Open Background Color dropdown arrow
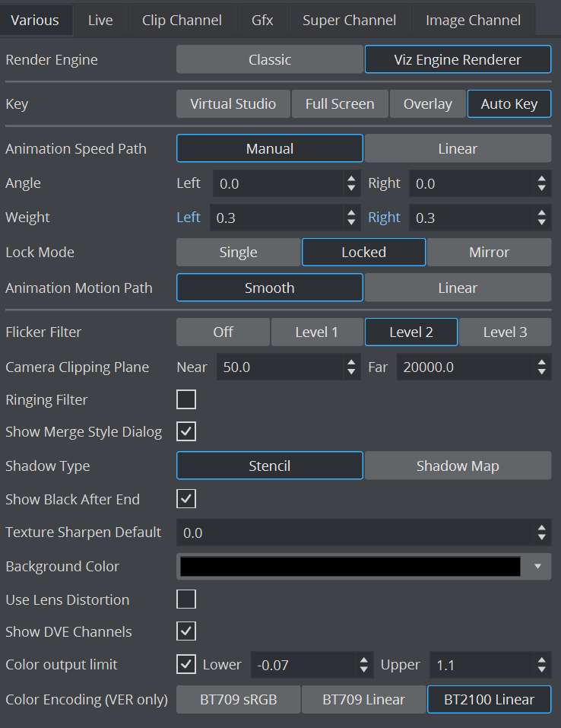561x728 pixels. point(538,567)
